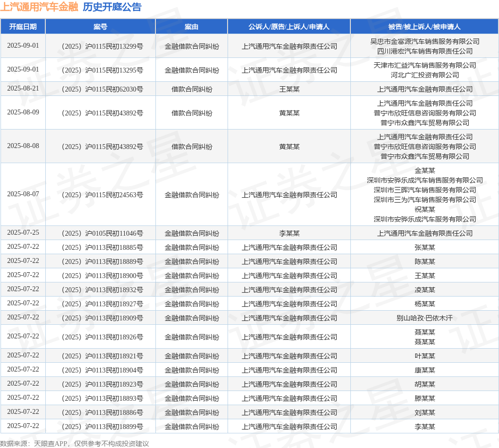This screenshot has height=448, width=499.
Task: Click defendant 叶某某
Action: click(425, 356)
